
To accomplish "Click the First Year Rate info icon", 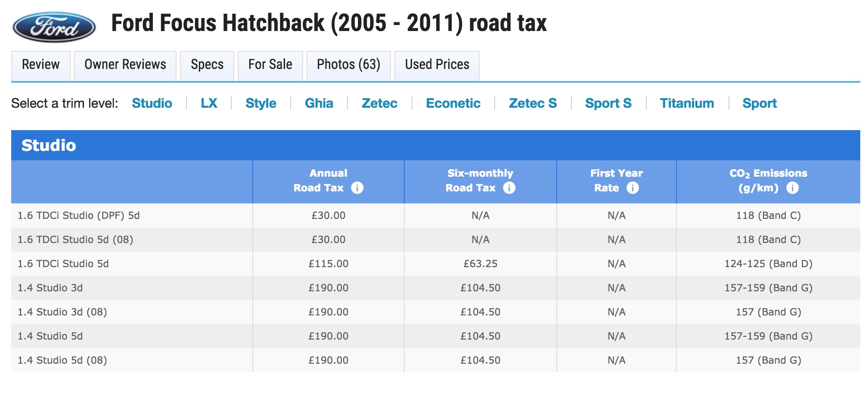I will [632, 188].
